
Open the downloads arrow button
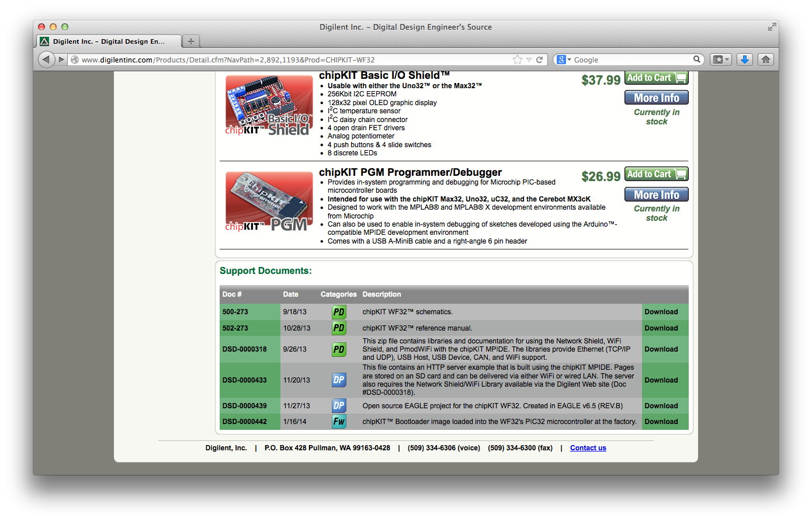click(745, 60)
